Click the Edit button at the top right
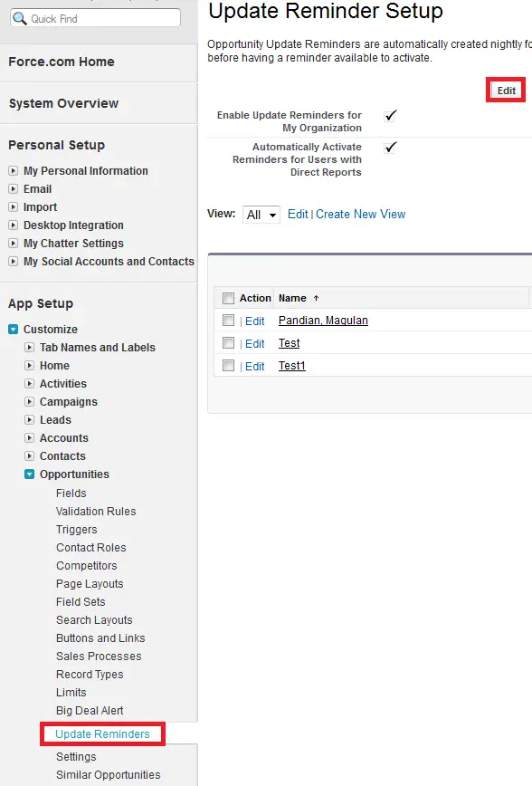The width and height of the screenshot is (532, 786). pyautogui.click(x=506, y=91)
